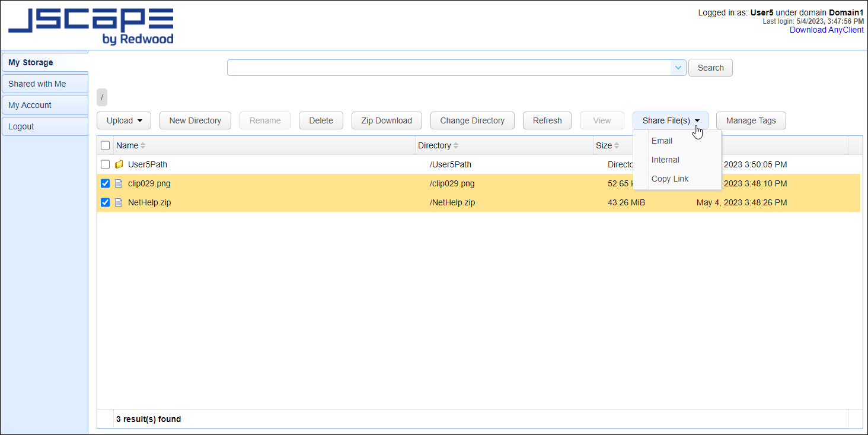
Task: Click the View button
Action: [x=602, y=120]
